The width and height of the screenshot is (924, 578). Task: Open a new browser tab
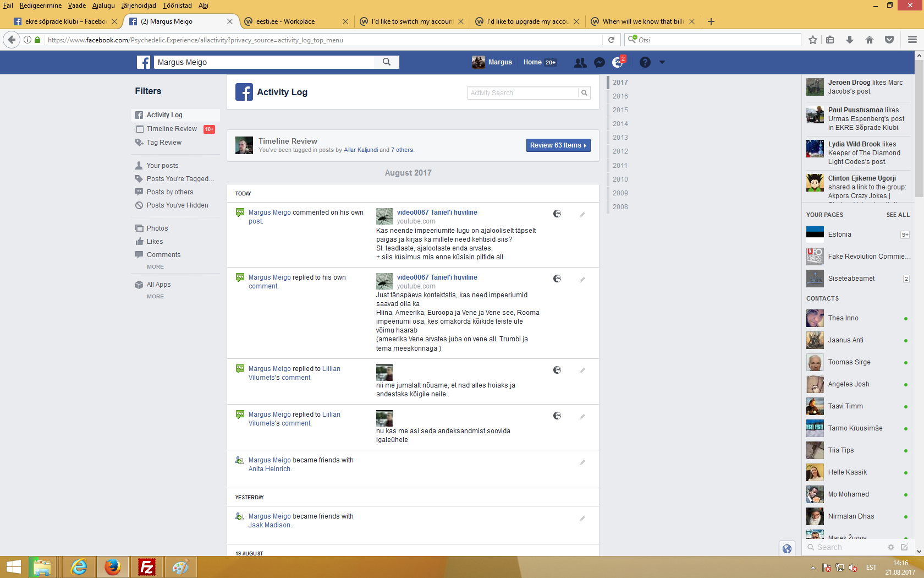pyautogui.click(x=711, y=21)
